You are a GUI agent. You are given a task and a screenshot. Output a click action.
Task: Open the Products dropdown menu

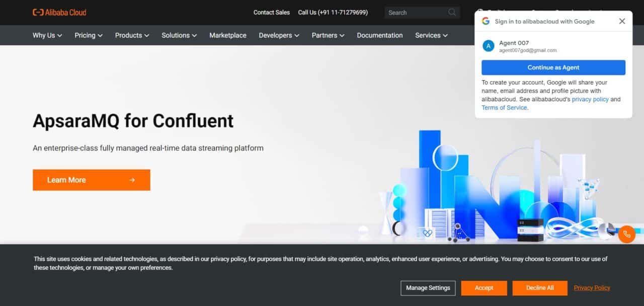132,35
